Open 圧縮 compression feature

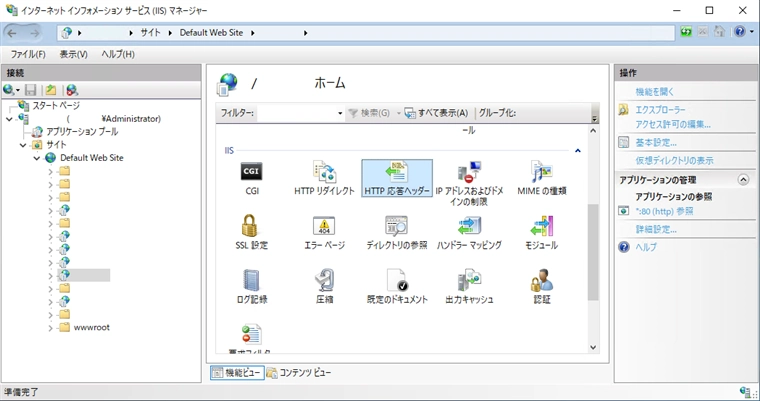coord(324,287)
